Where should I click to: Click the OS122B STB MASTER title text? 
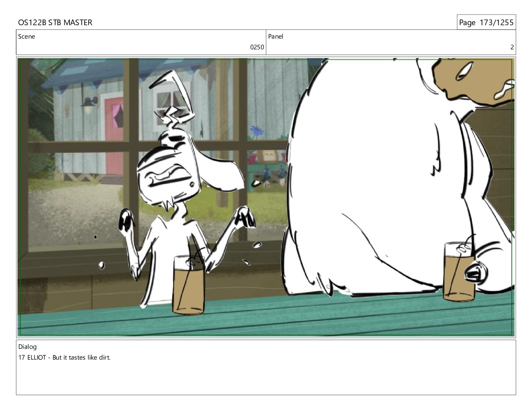pyautogui.click(x=55, y=22)
